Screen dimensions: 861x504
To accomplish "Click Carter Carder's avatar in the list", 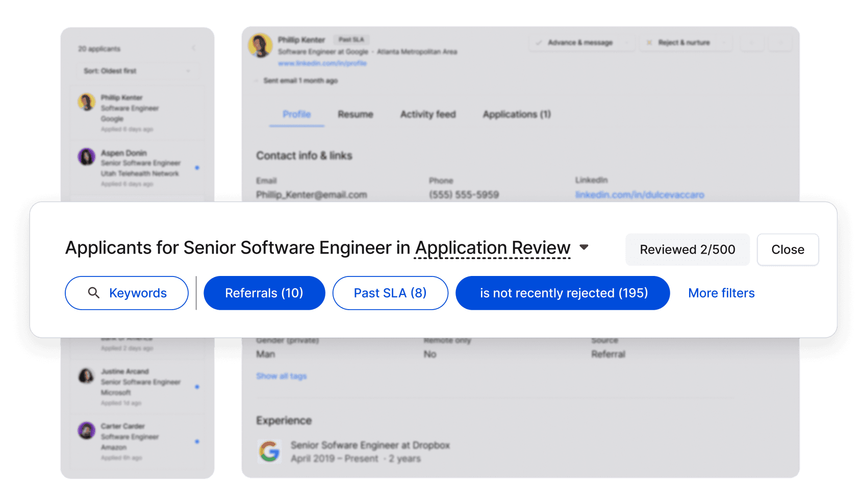I will (87, 431).
